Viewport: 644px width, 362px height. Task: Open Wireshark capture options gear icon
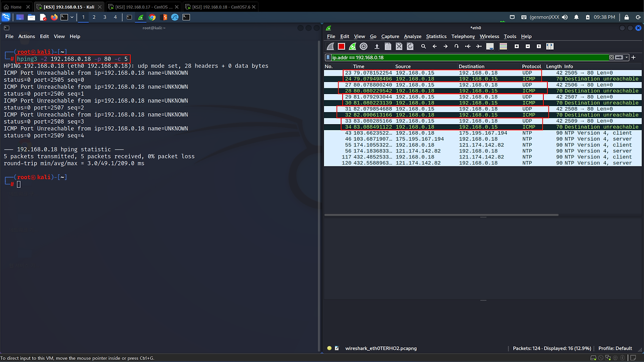point(363,46)
